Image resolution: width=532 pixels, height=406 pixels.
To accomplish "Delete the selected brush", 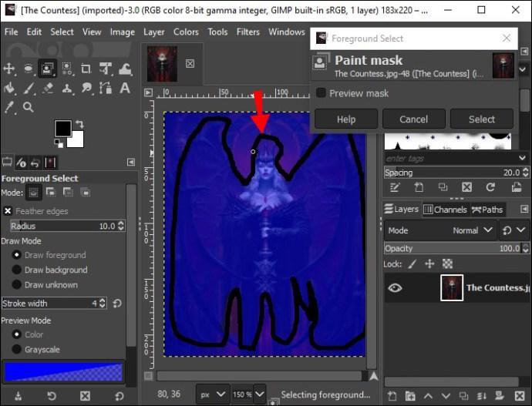I will pos(467,187).
